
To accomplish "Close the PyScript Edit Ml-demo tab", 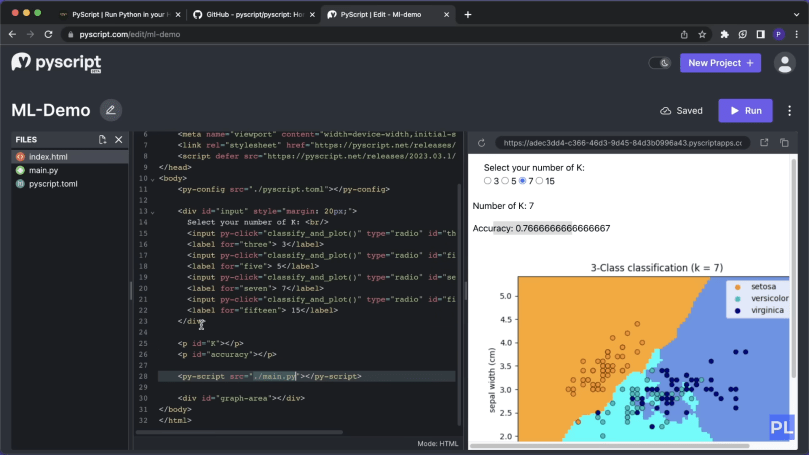I will pyautogui.click(x=446, y=14).
